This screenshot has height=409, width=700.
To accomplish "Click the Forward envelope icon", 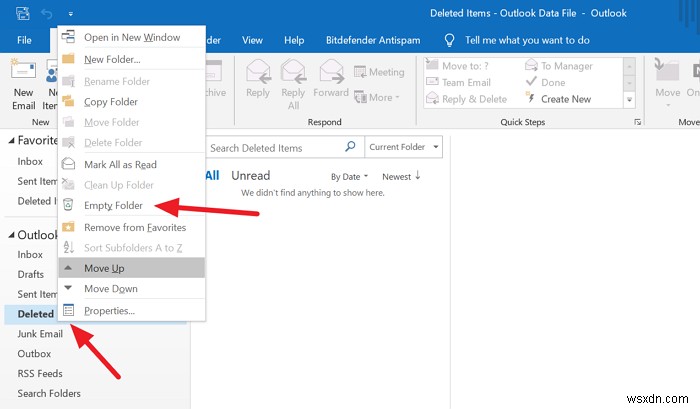I will tap(331, 71).
